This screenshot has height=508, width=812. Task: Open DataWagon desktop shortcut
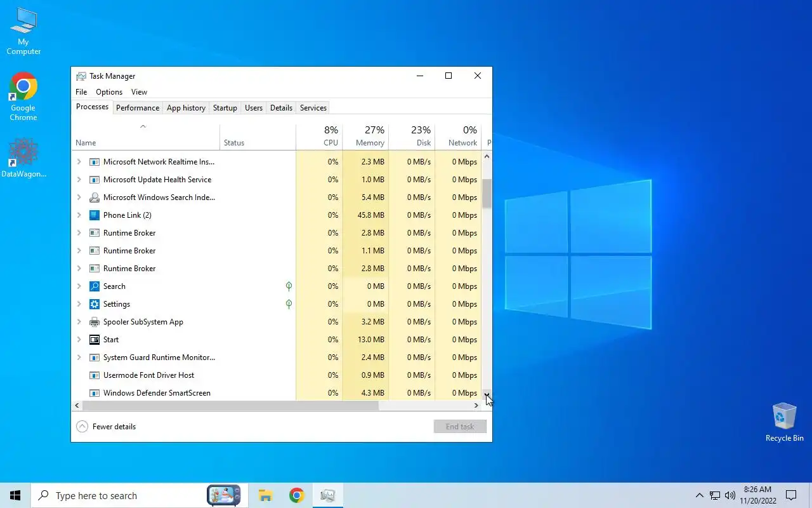[23, 157]
